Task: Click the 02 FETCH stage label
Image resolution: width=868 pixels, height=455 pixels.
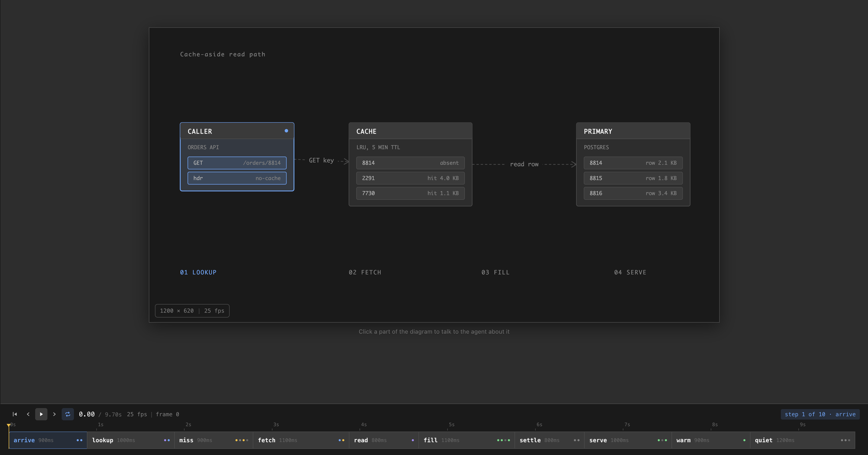Action: [365, 272]
